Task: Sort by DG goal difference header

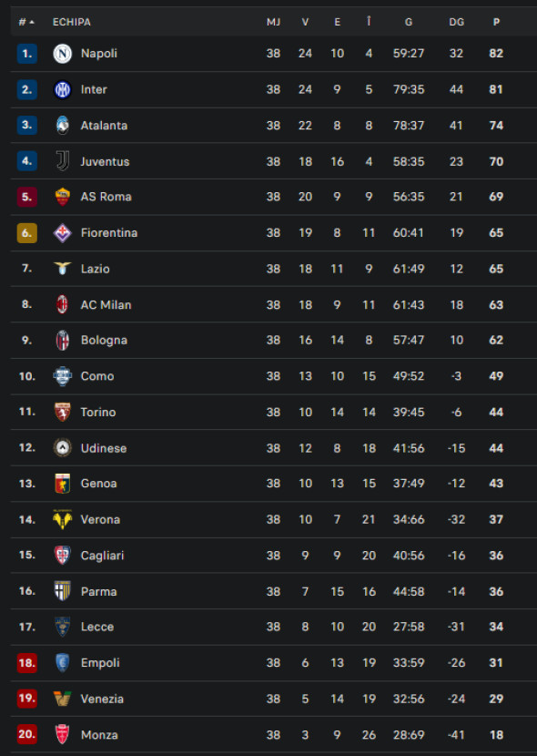Action: coord(456,22)
